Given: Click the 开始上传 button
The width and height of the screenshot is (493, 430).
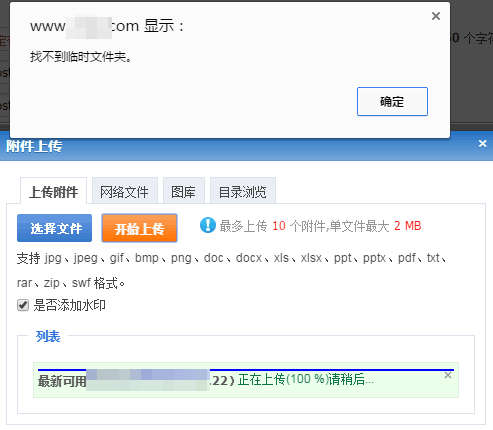Looking at the screenshot, I should [x=139, y=228].
